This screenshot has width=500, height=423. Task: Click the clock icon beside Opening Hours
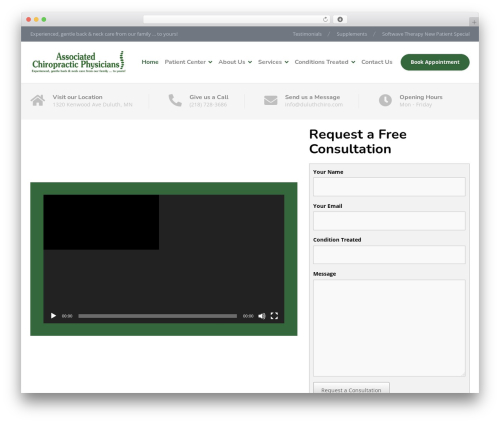[x=385, y=100]
